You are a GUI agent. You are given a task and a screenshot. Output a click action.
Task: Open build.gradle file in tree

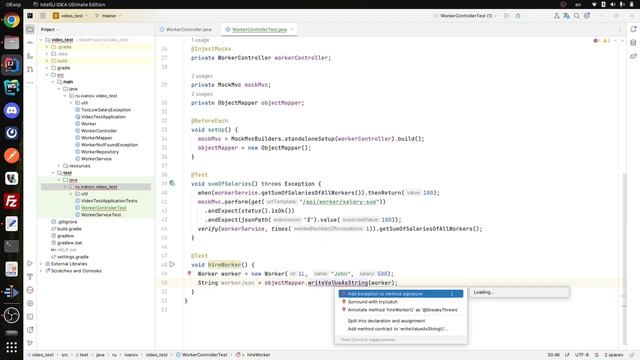pyautogui.click(x=69, y=229)
